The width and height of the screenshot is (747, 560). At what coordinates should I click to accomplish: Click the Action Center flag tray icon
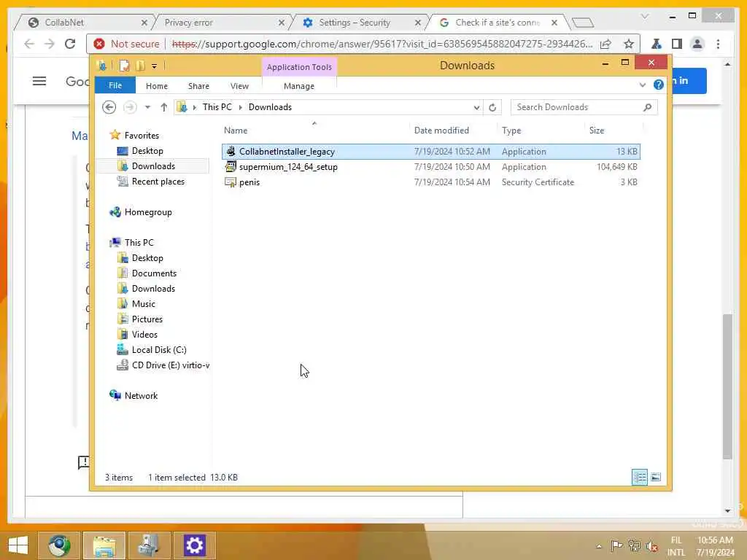click(616, 545)
